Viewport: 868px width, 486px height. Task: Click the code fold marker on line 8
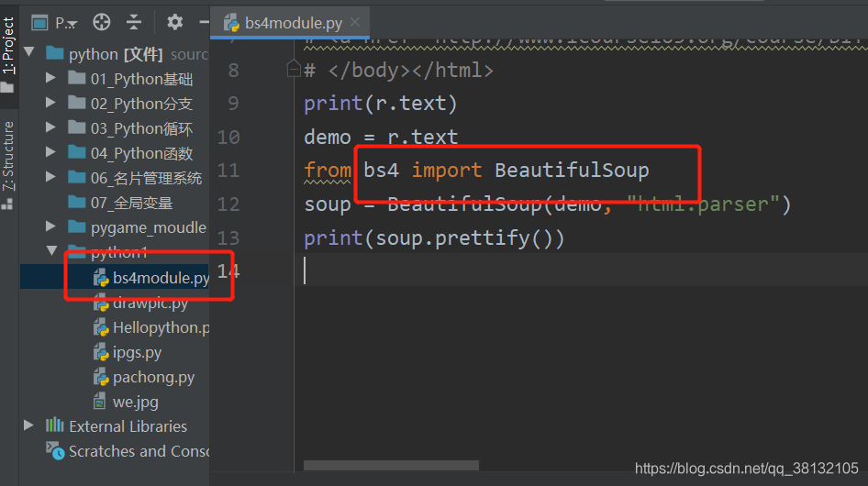pyautogui.click(x=294, y=69)
